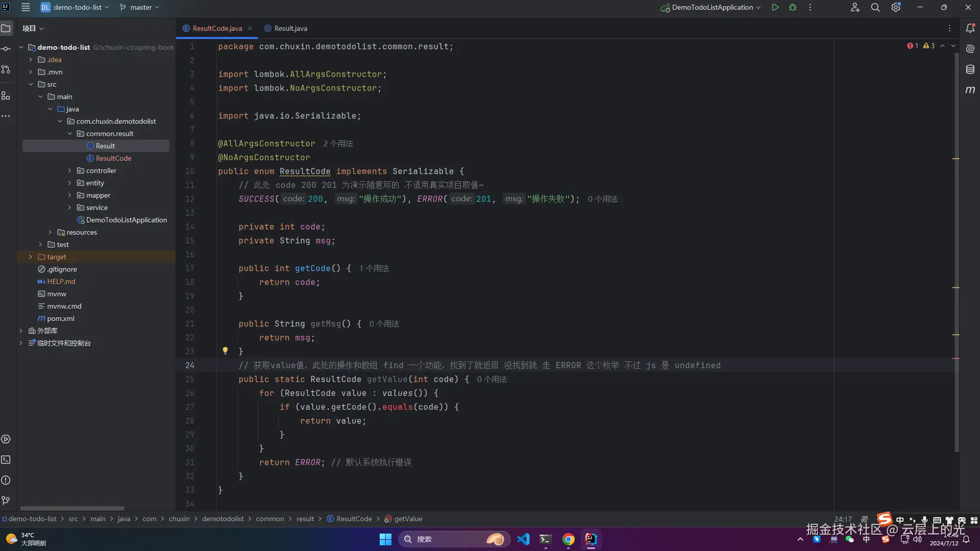This screenshot has height=551, width=980.
Task: Open the Maven tool window
Action: [x=970, y=90]
